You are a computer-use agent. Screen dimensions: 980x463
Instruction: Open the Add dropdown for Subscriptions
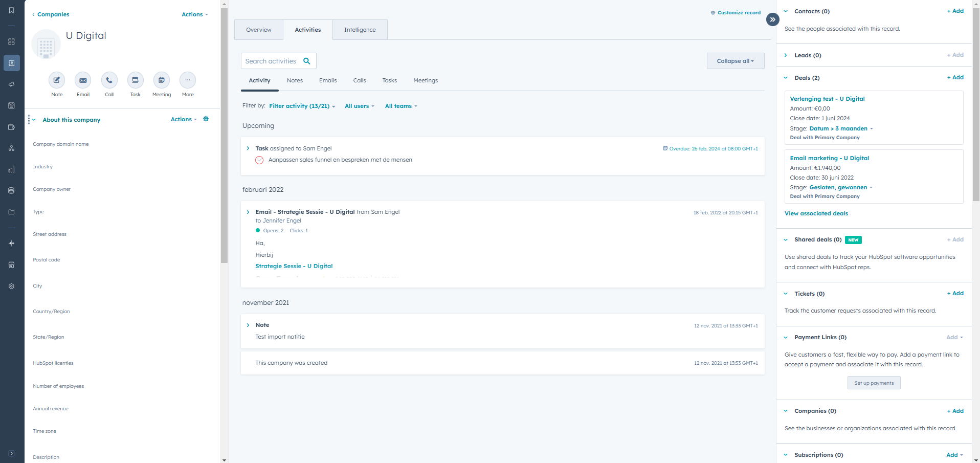(954, 455)
